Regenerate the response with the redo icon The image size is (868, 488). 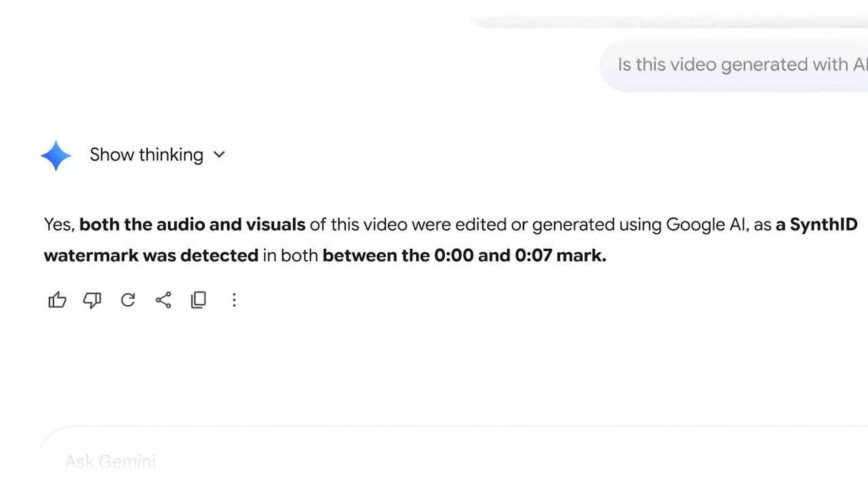(x=127, y=300)
